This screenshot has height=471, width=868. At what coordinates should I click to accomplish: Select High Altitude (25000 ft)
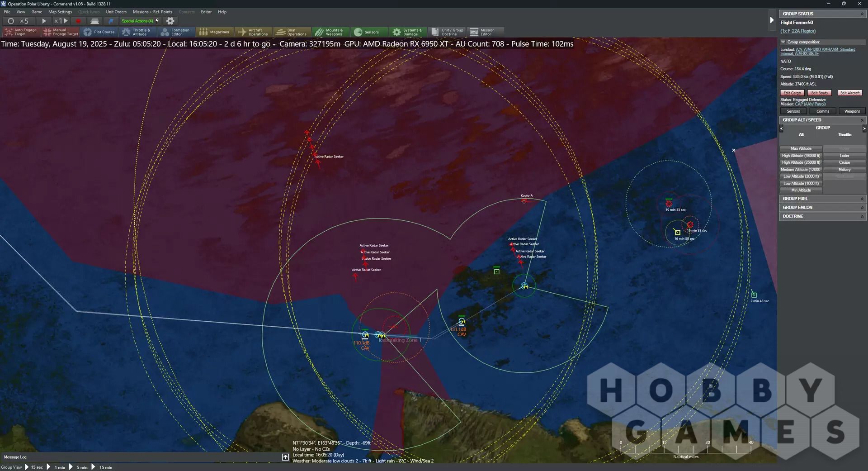pyautogui.click(x=801, y=162)
